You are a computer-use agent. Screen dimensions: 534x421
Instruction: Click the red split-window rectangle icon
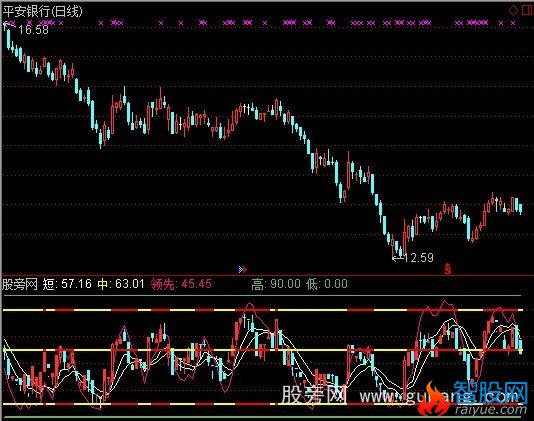[526, 10]
